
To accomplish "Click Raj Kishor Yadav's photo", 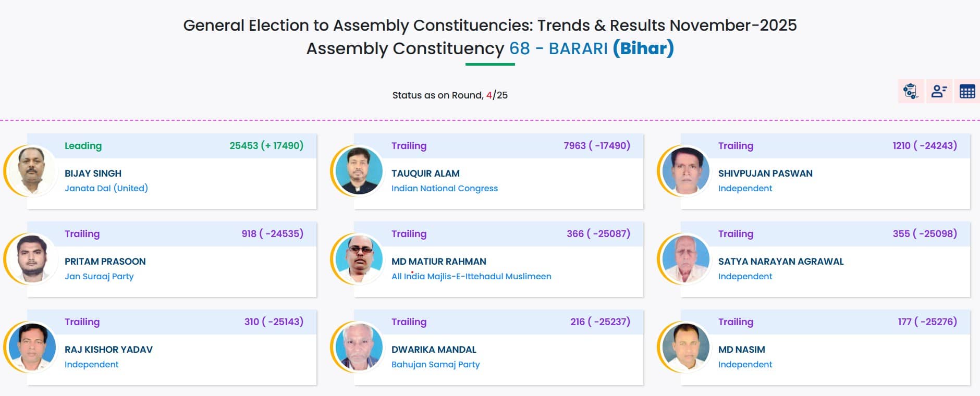I will coord(32,347).
